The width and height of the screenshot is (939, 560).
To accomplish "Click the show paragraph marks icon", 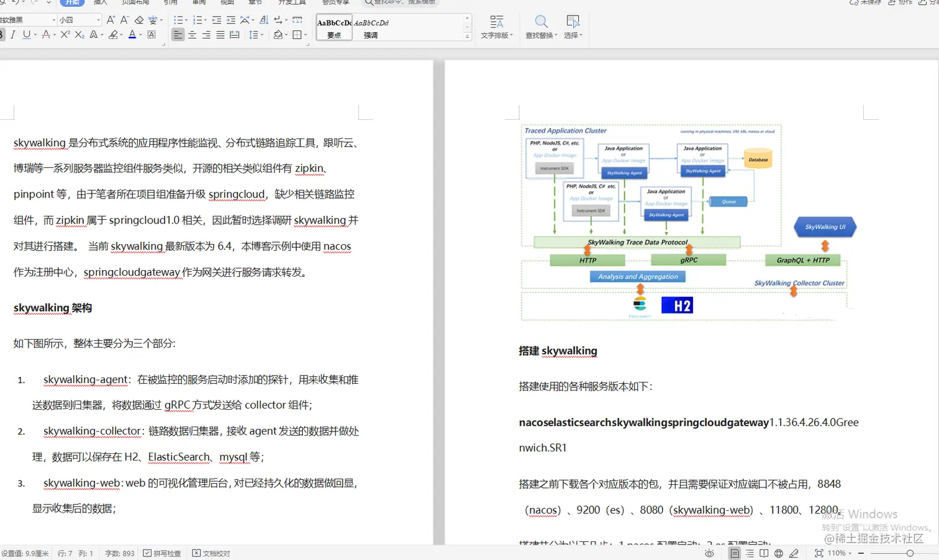I will (x=278, y=20).
